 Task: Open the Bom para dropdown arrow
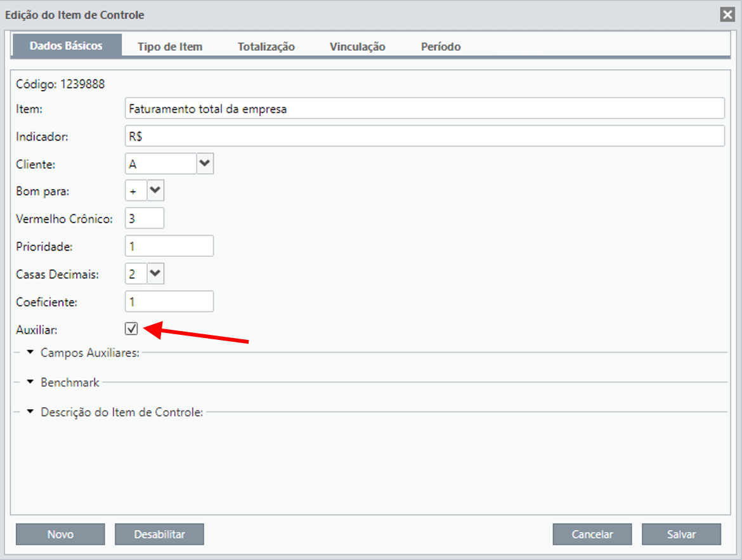pos(155,190)
